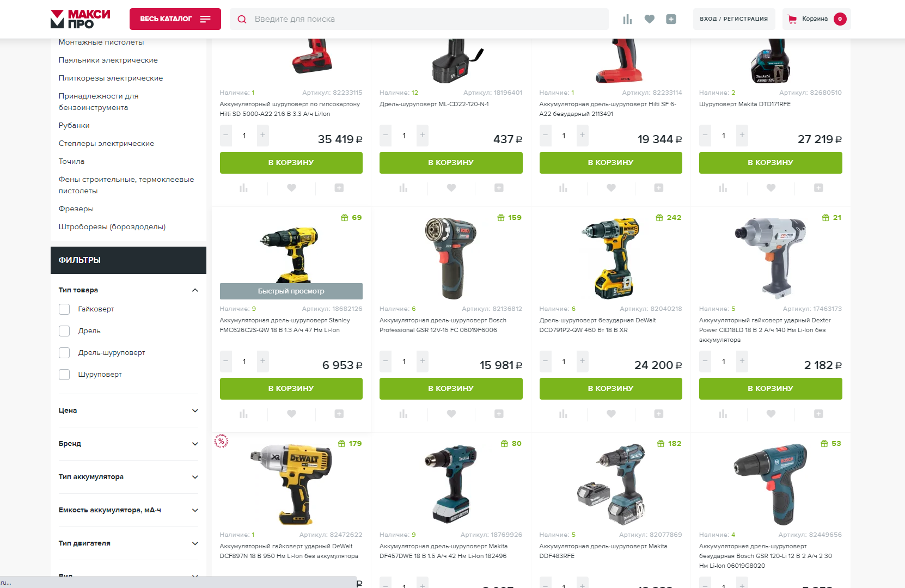
Task: Add Hilti SF 6-A22 to comparison
Action: (563, 188)
